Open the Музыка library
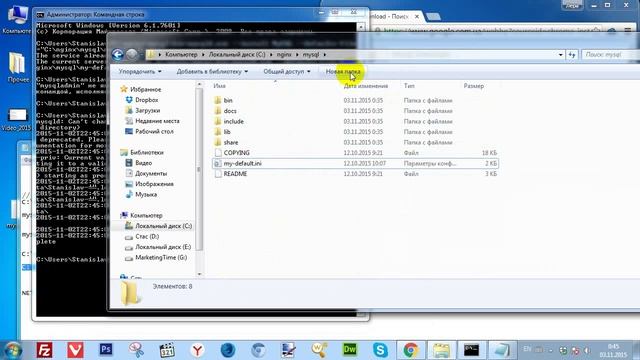 point(146,195)
